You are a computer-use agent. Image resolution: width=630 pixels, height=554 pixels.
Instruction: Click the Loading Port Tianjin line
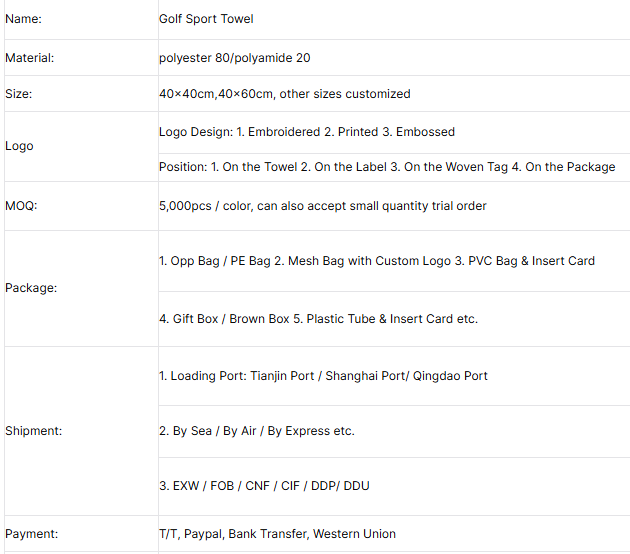(x=323, y=376)
